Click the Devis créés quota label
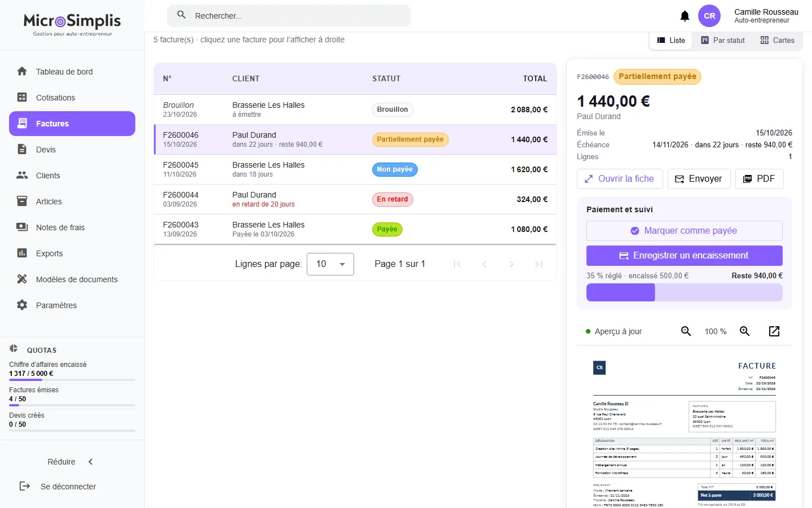This screenshot has height=508, width=812. (27, 415)
